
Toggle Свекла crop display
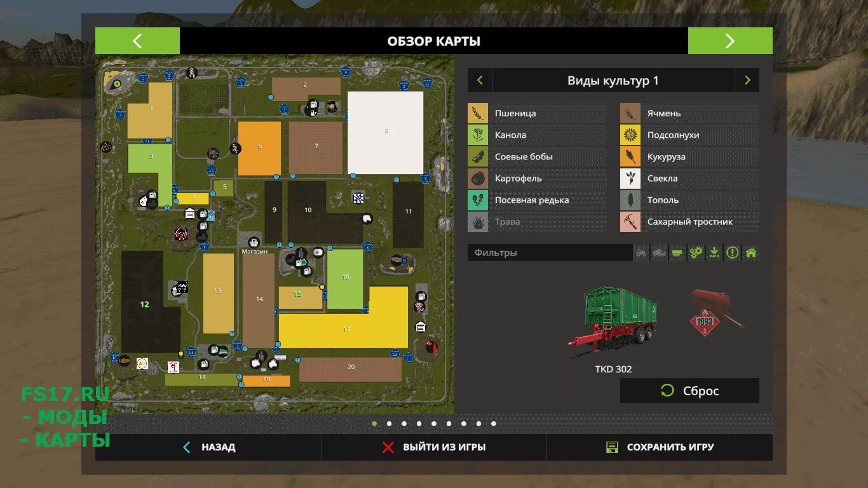[x=689, y=179]
